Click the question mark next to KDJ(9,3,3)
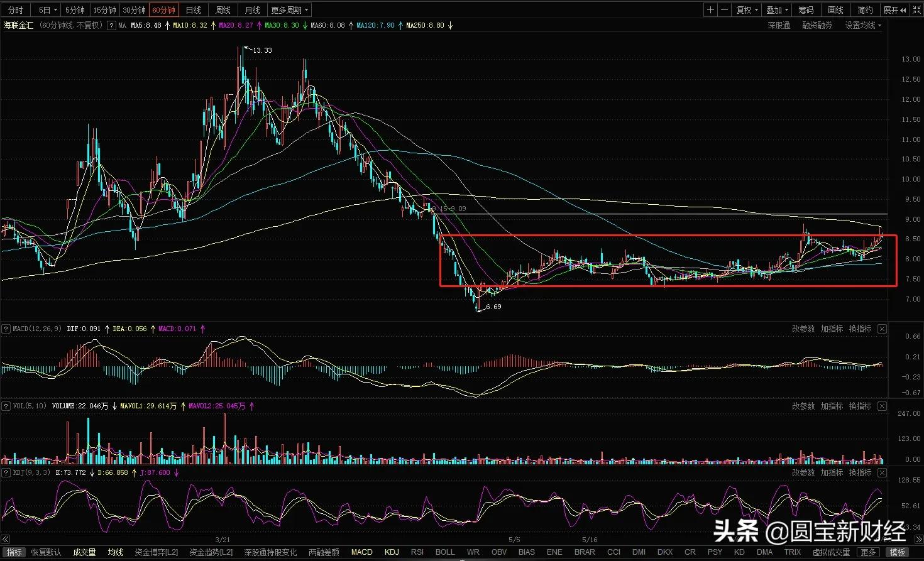924x561 pixels. point(6,472)
